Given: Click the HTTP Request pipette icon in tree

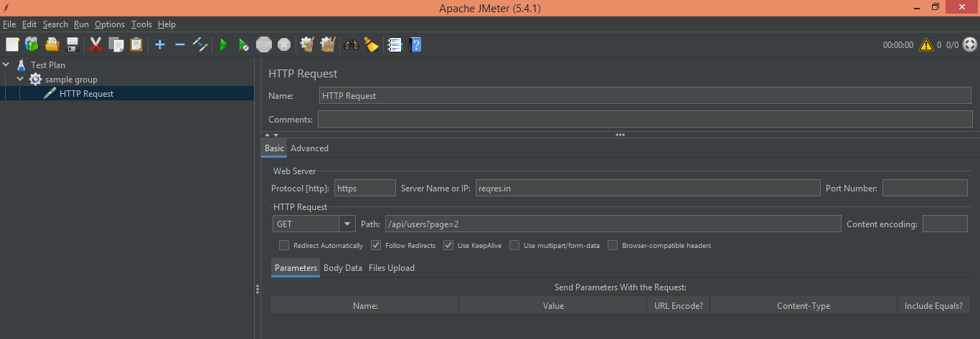Looking at the screenshot, I should click(50, 93).
